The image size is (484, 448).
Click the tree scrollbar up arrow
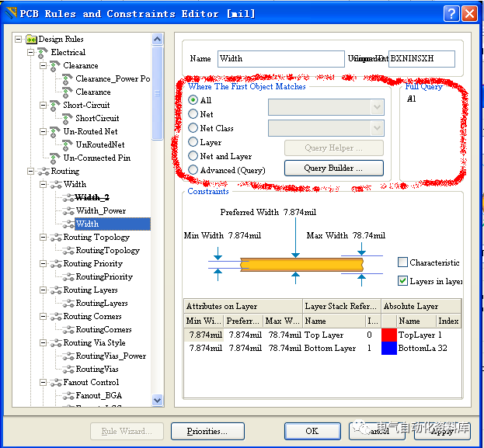pyautogui.click(x=158, y=39)
